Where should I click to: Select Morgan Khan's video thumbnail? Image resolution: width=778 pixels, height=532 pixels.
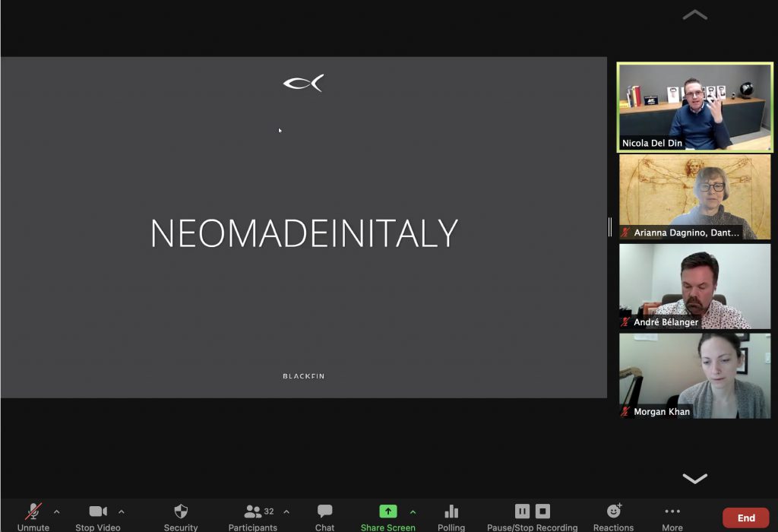point(694,375)
